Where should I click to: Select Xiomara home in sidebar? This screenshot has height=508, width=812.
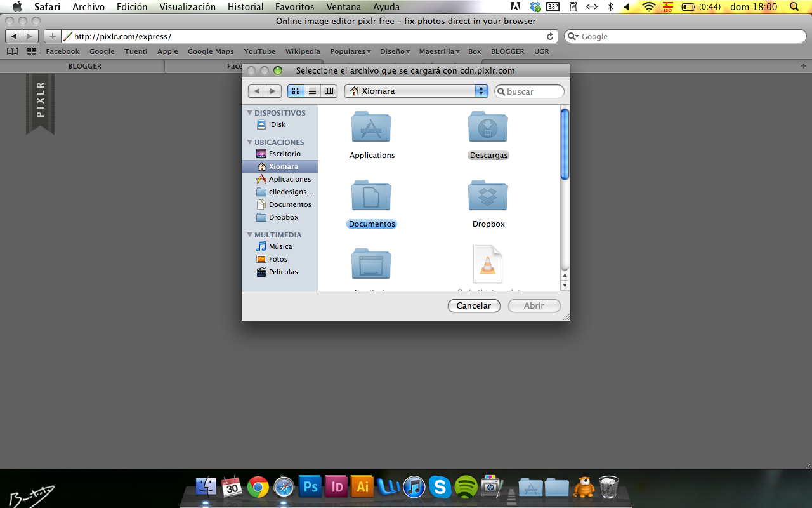pyautogui.click(x=280, y=166)
